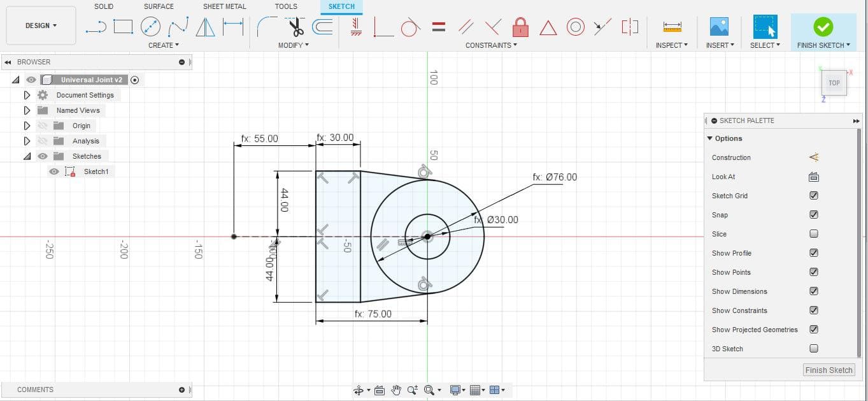The height and width of the screenshot is (401, 868).
Task: Open the CREATE dropdown menu
Action: point(164,45)
